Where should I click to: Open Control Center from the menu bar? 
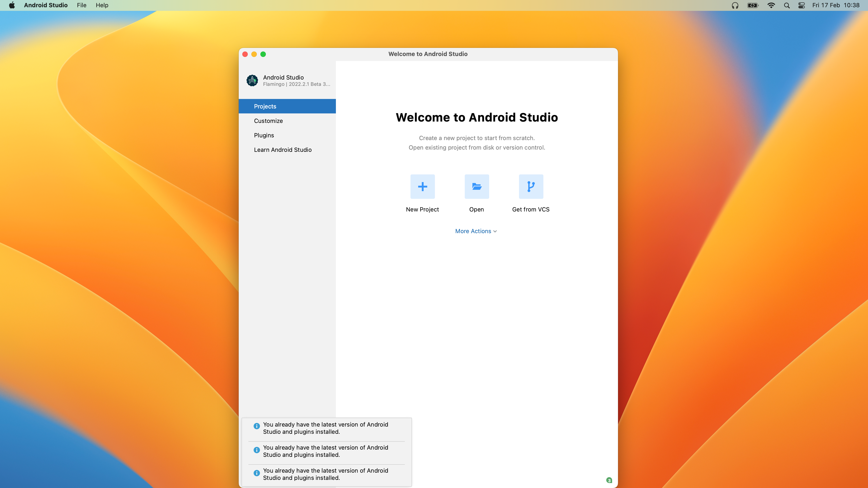[802, 5]
